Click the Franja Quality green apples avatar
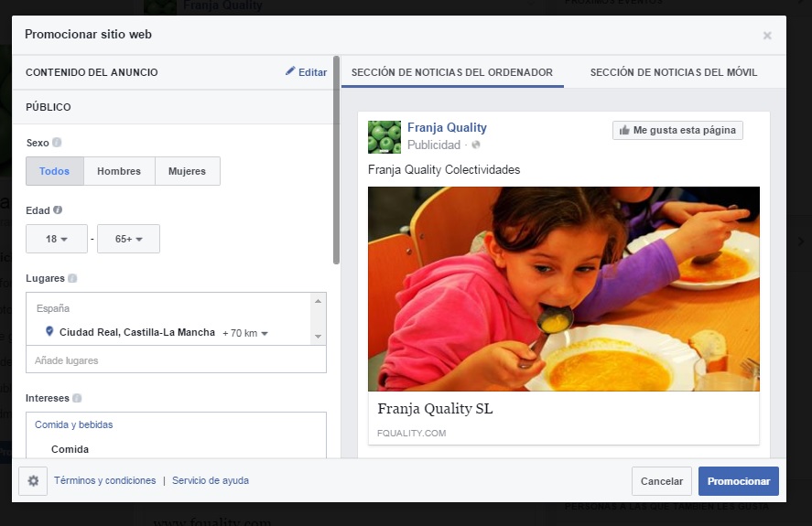 click(x=384, y=136)
